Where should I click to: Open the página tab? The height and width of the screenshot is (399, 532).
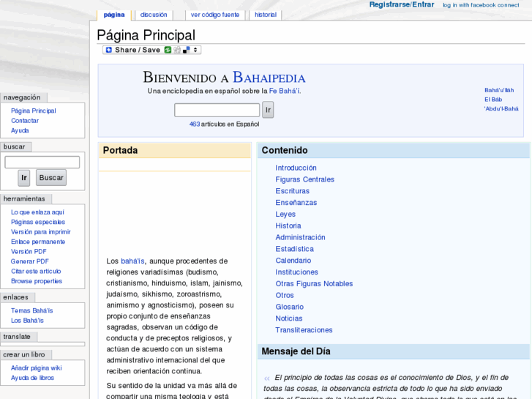pos(114,15)
